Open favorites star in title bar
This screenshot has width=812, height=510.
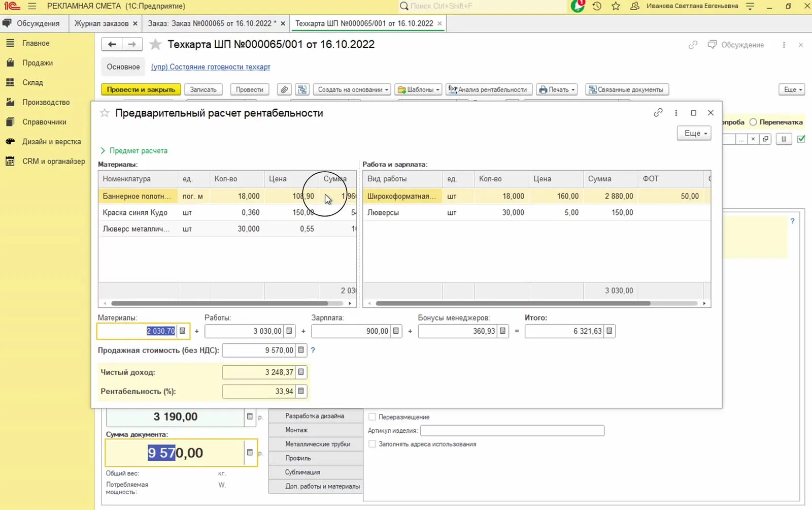click(x=616, y=6)
